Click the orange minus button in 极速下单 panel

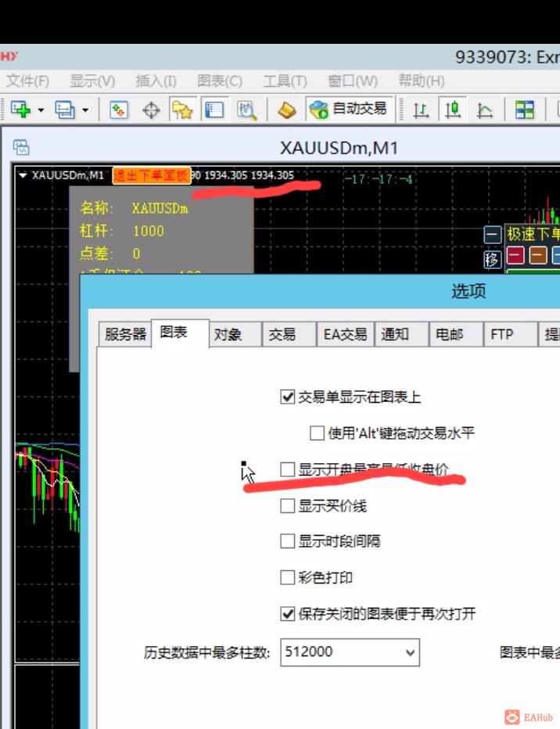click(537, 255)
